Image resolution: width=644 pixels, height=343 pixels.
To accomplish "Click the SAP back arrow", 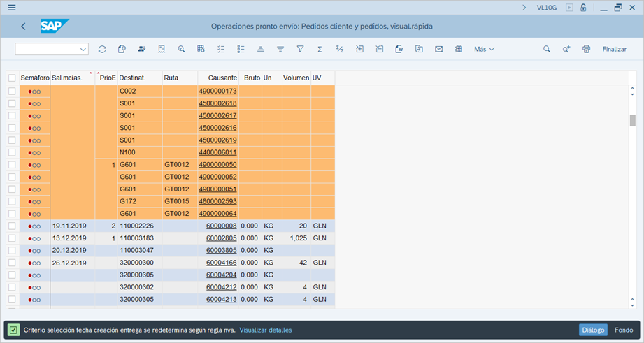I will point(23,27).
